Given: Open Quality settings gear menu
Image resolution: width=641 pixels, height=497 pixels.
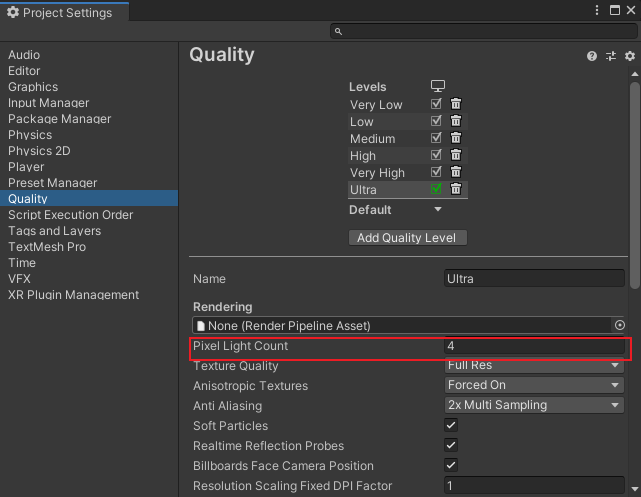Looking at the screenshot, I should [630, 56].
